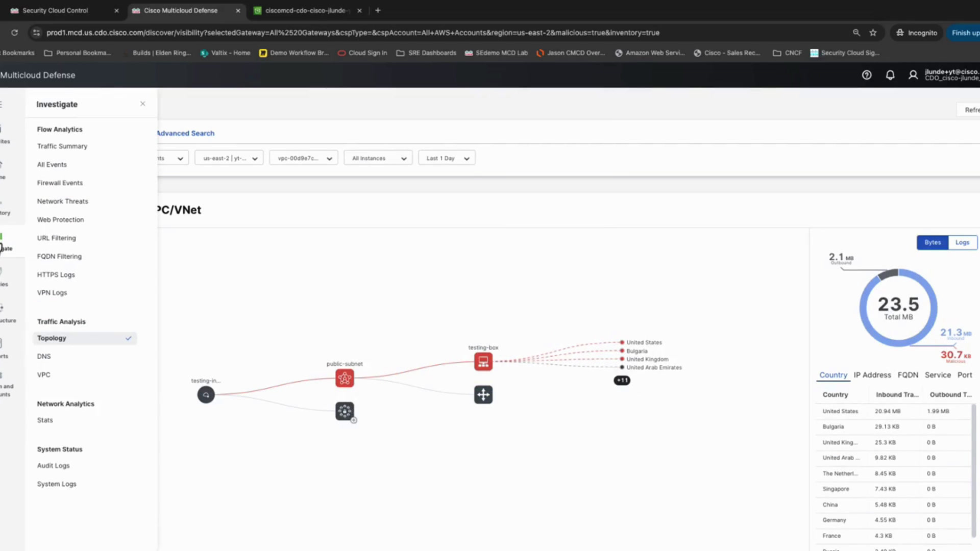Screen dimensions: 980x551
Task: Switch to the IP Address tab
Action: [872, 375]
